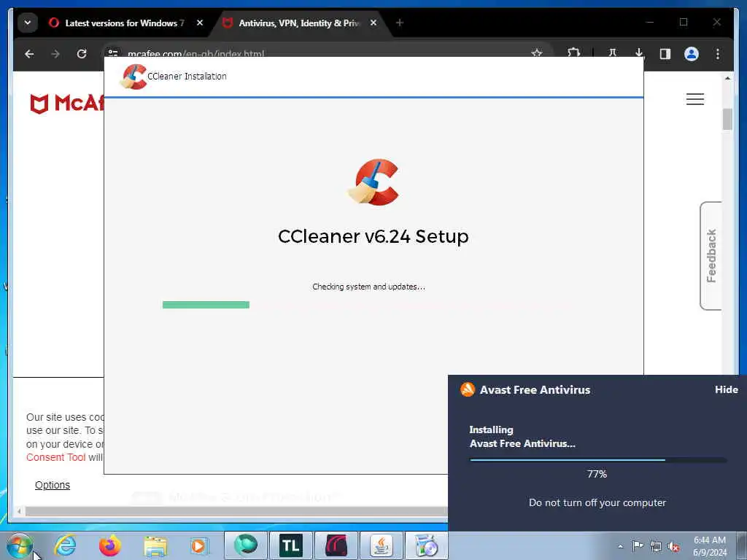Image resolution: width=747 pixels, height=560 pixels.
Task: Click the Avast installation progress bar
Action: (x=598, y=460)
